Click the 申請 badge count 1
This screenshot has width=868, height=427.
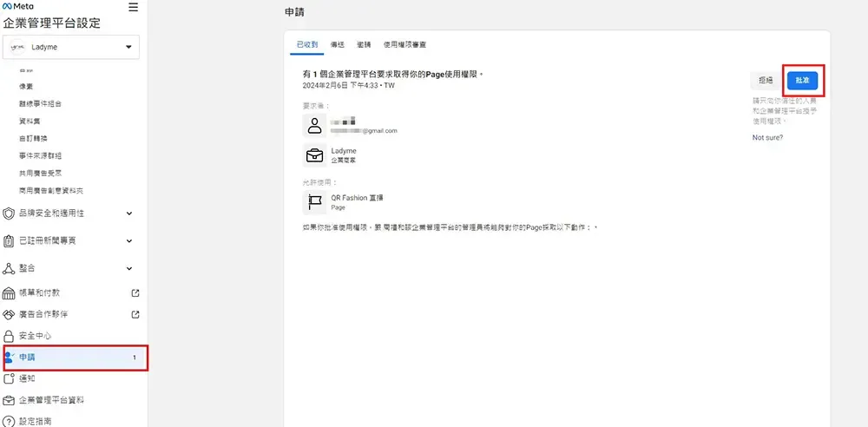coord(135,358)
